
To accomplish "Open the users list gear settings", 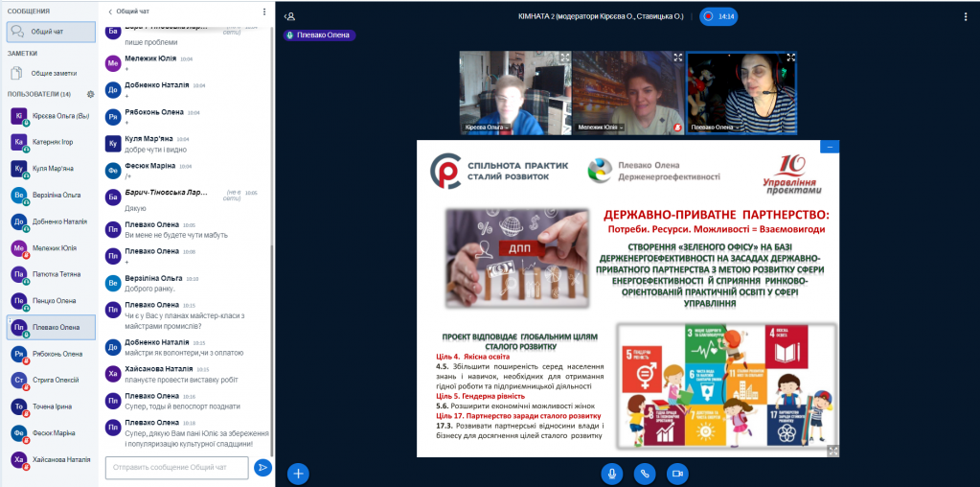I will coord(91,94).
